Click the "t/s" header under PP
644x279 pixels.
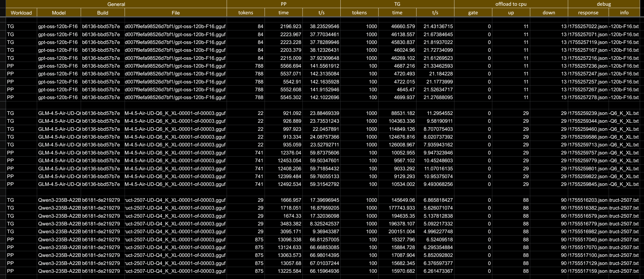[321, 13]
